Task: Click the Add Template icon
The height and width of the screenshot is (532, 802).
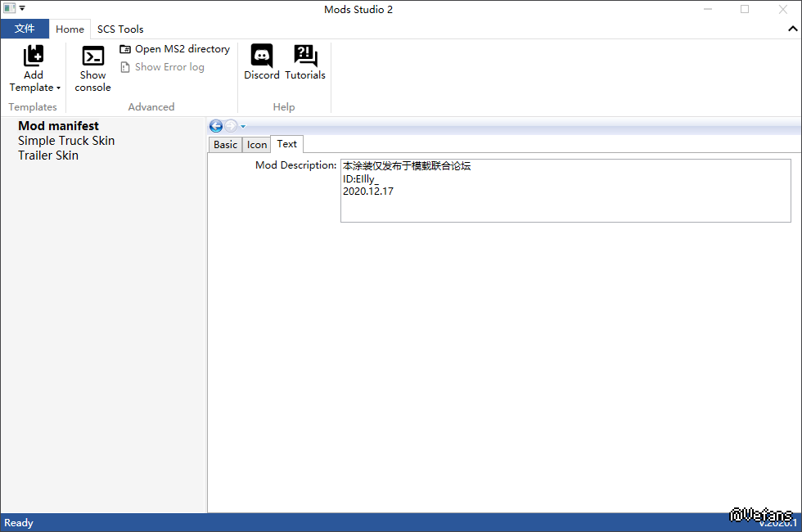Action: [x=34, y=56]
